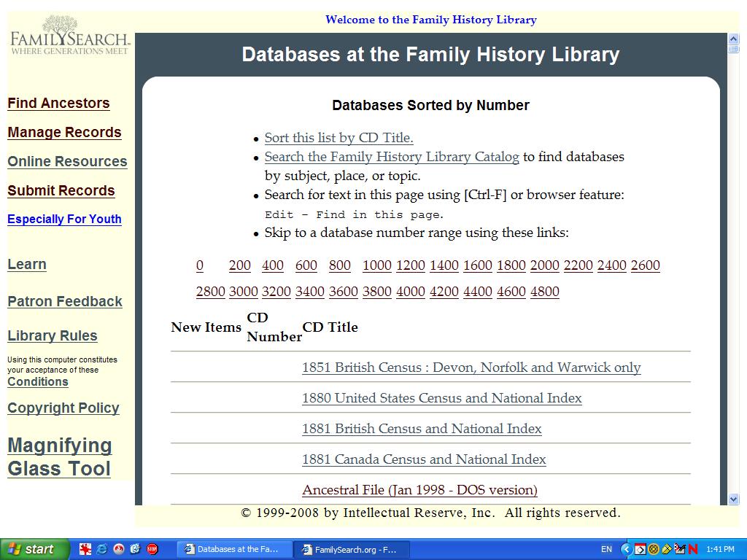Click the scroll up arrow of page scrollbar
This screenshot has width=747, height=560.
click(734, 39)
